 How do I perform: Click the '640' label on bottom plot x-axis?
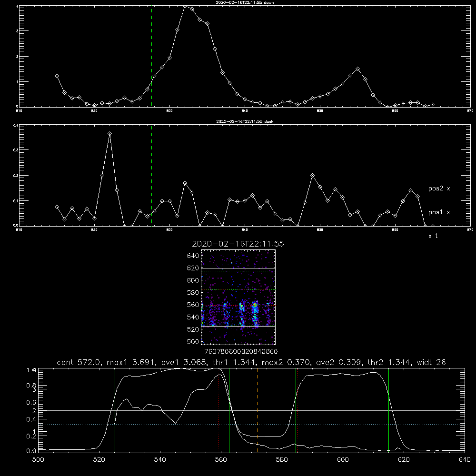[465, 459]
